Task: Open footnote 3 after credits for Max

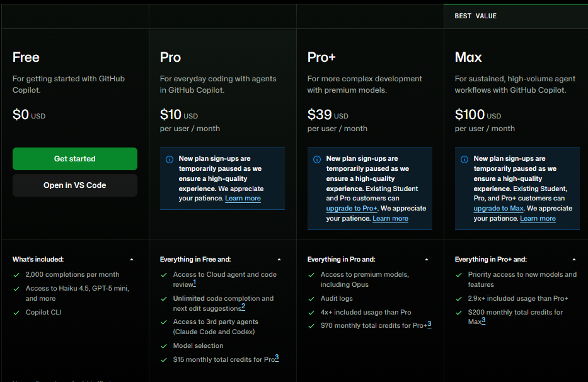Action: coord(483,320)
